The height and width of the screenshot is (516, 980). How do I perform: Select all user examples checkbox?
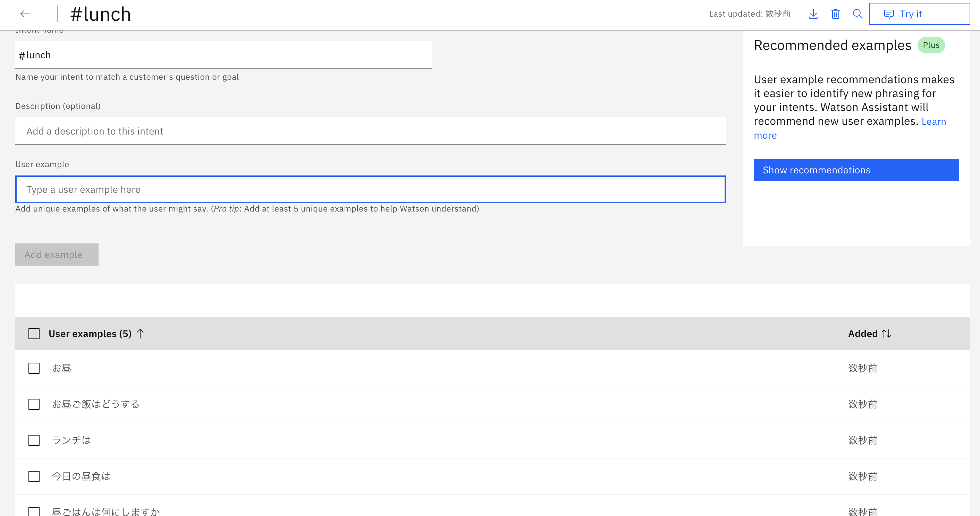pyautogui.click(x=34, y=334)
